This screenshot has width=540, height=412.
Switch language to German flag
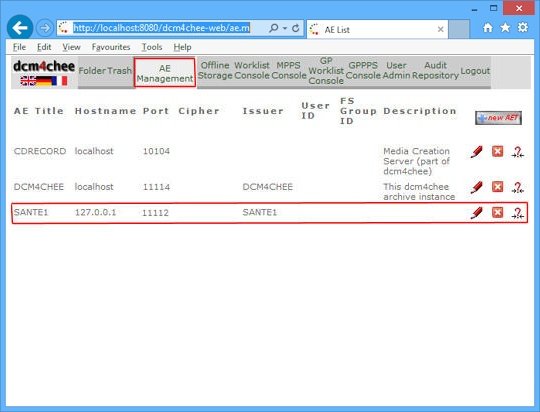(43, 81)
